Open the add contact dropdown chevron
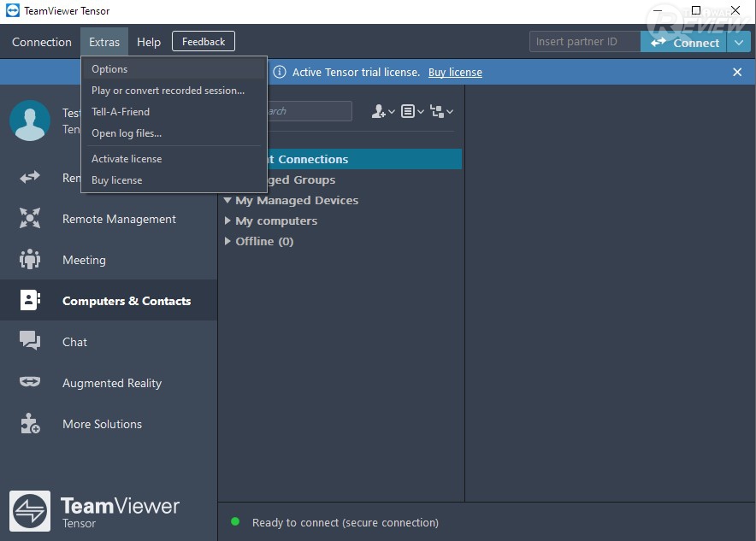Screen dimensions: 756x541 [x=392, y=112]
